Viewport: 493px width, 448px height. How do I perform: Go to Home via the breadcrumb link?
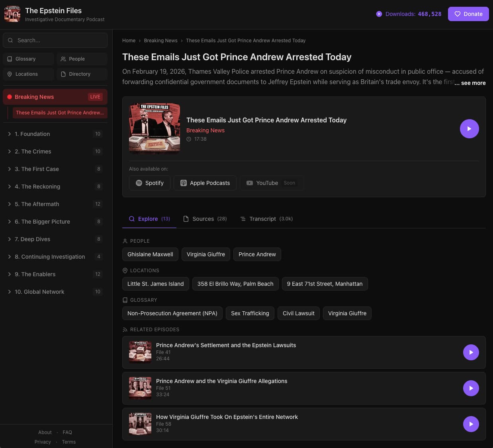(x=129, y=40)
